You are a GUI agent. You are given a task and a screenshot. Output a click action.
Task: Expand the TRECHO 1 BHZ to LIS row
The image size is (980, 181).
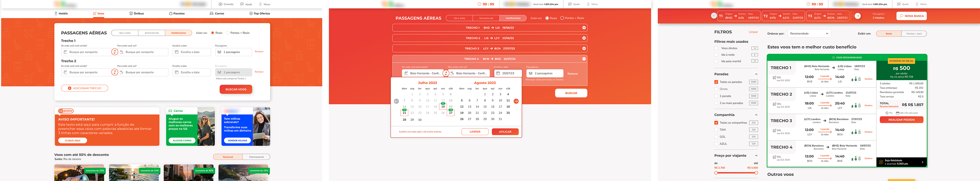click(584, 28)
